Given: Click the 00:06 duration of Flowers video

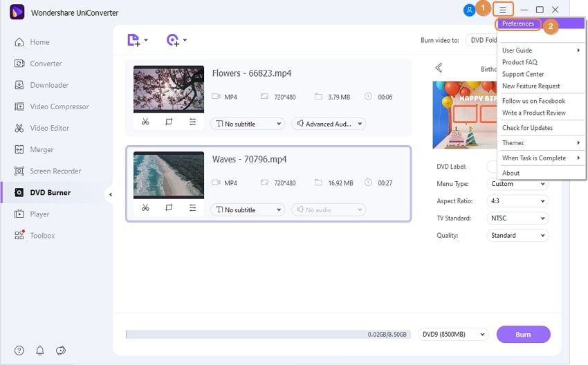Looking at the screenshot, I should pyautogui.click(x=385, y=97).
